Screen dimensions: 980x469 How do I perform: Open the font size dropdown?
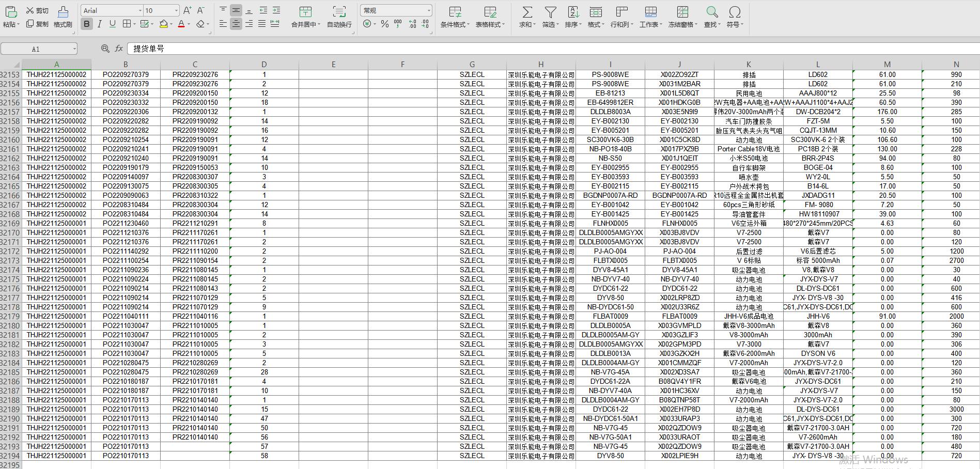coord(176,10)
